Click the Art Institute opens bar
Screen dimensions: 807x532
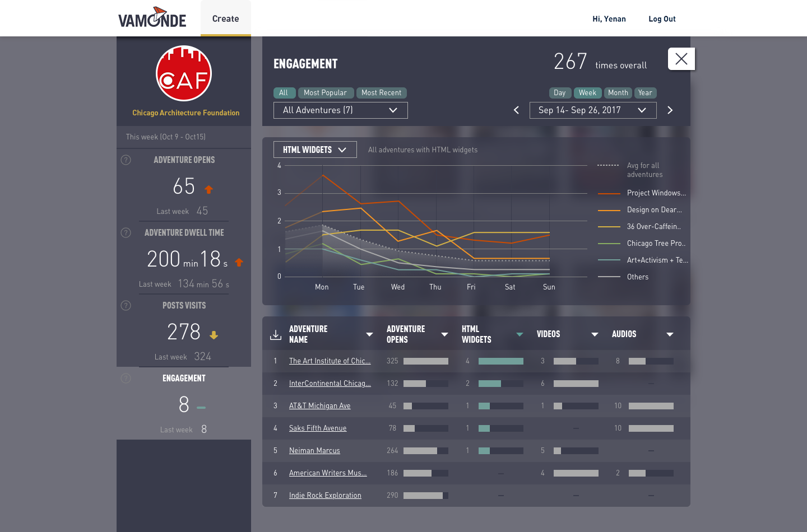(x=426, y=361)
